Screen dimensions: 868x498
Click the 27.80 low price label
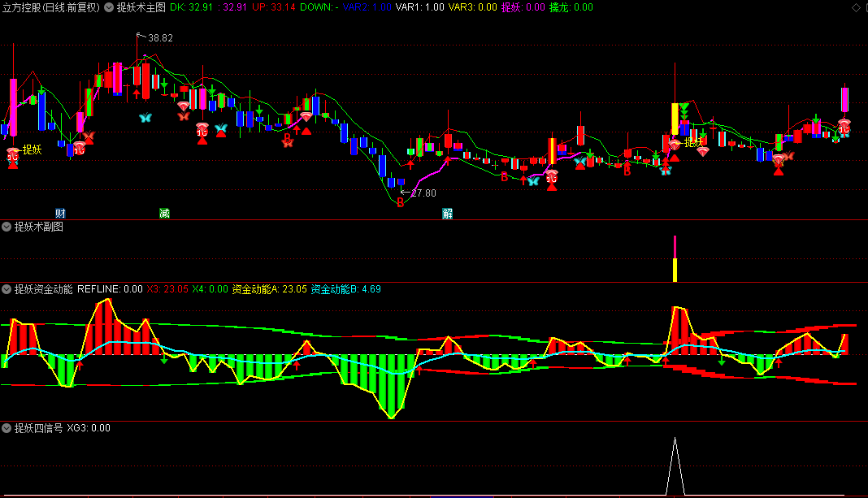point(423,193)
